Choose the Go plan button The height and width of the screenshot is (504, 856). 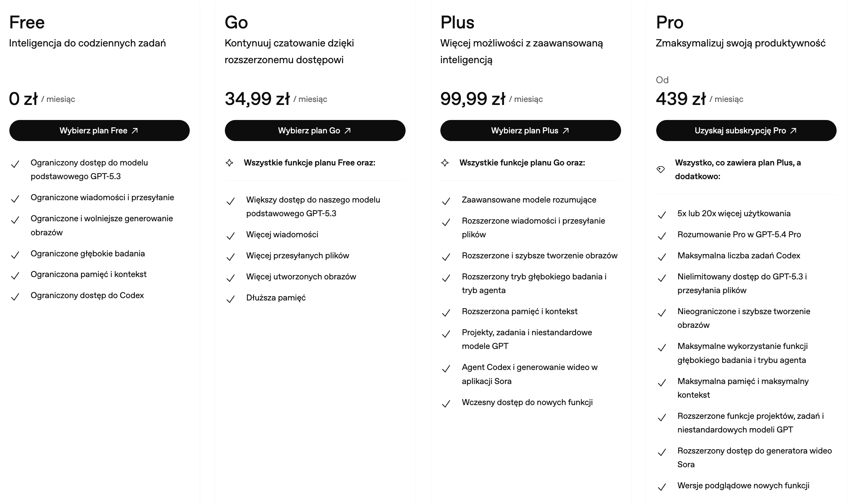(315, 130)
